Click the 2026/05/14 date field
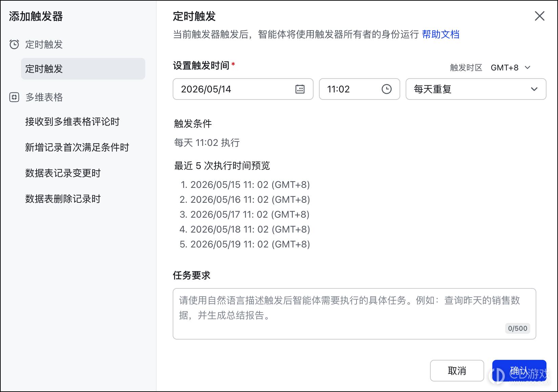This screenshot has height=392, width=558. (x=243, y=89)
